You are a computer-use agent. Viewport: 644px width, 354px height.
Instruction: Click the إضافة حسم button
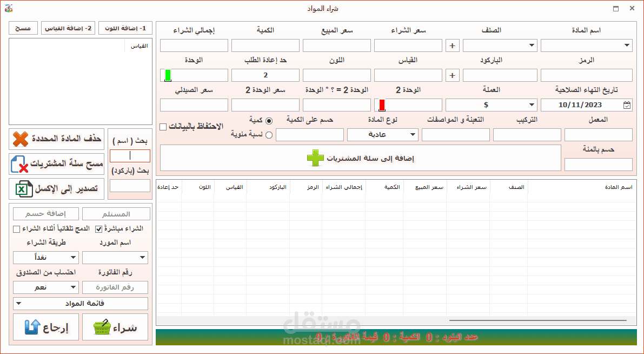[x=45, y=214]
